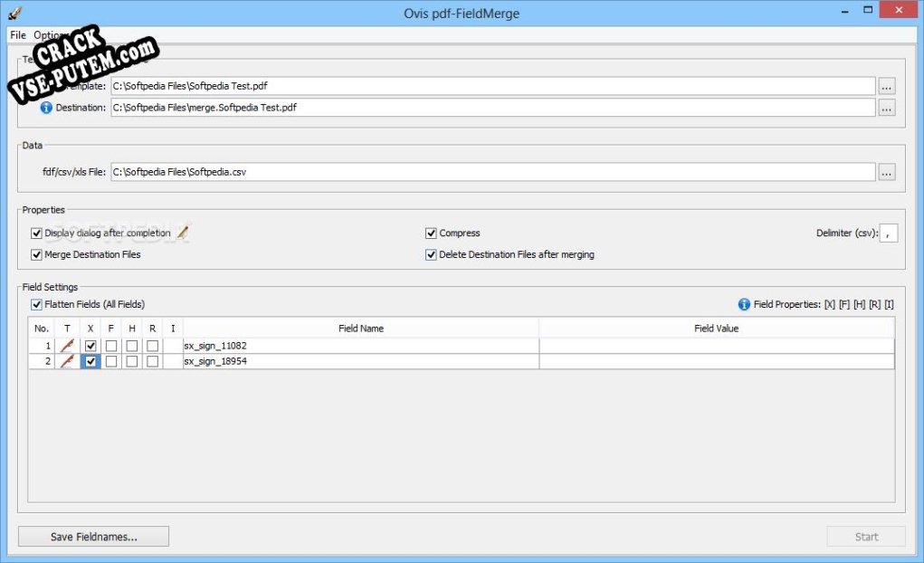Click the Save Fieldnames button
924x563 pixels.
94,536
